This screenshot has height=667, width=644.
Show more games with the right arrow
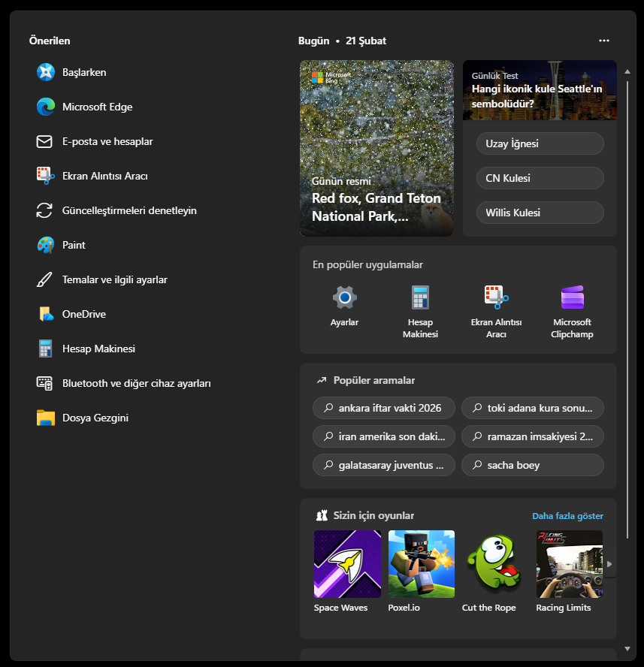(609, 564)
